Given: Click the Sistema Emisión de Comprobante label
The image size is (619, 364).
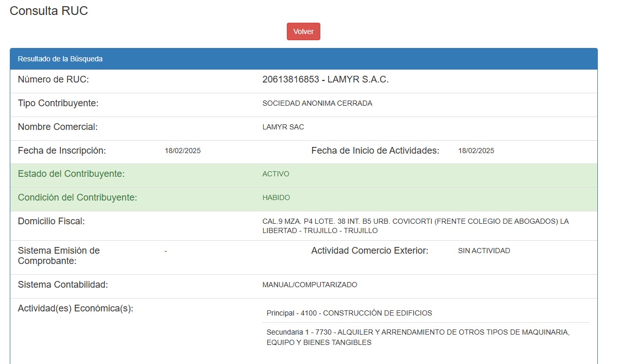Looking at the screenshot, I should point(59,256).
